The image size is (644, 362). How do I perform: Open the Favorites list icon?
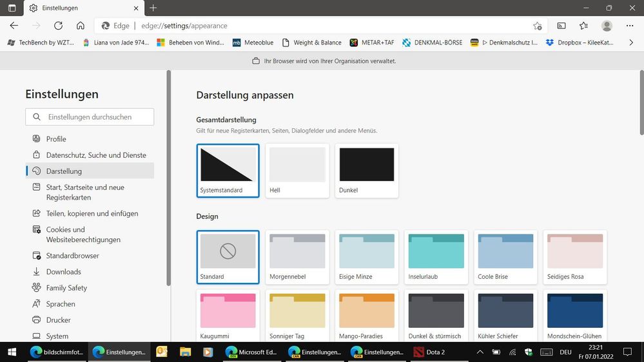coord(583,26)
